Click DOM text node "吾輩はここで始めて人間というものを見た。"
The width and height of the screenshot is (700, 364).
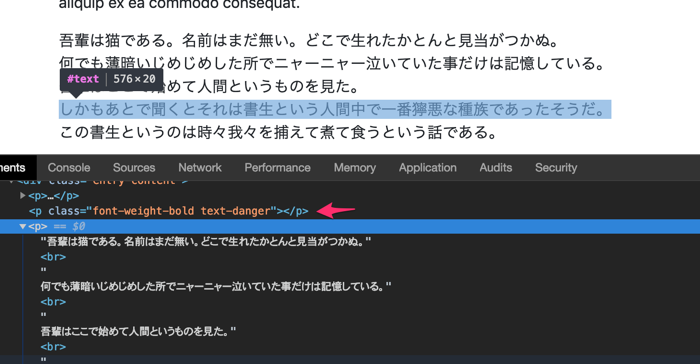138,331
